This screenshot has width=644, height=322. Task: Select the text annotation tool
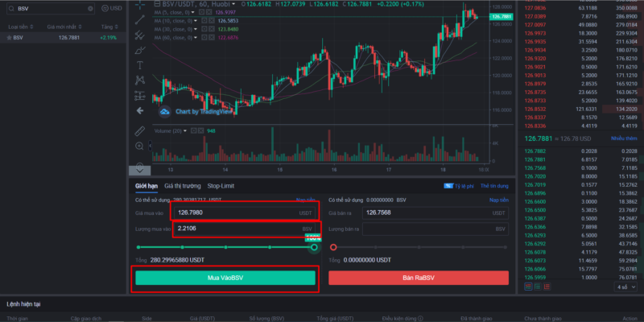[x=139, y=65]
